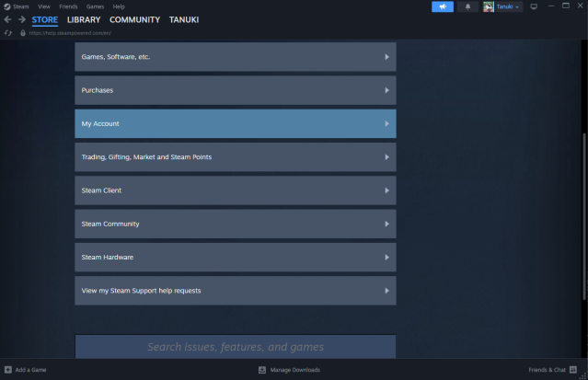Open notifications bell
This screenshot has width=588, height=380.
pyautogui.click(x=467, y=6)
